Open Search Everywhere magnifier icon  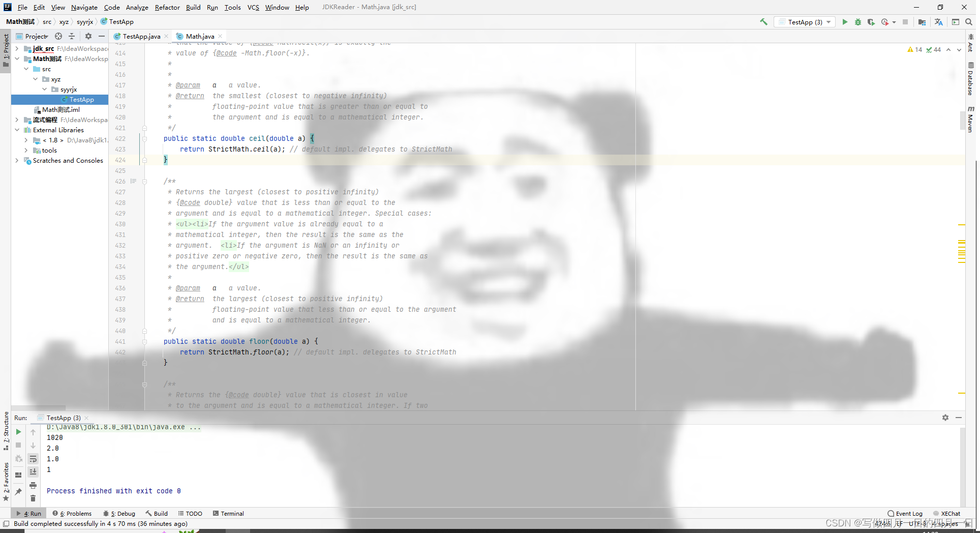pyautogui.click(x=969, y=22)
